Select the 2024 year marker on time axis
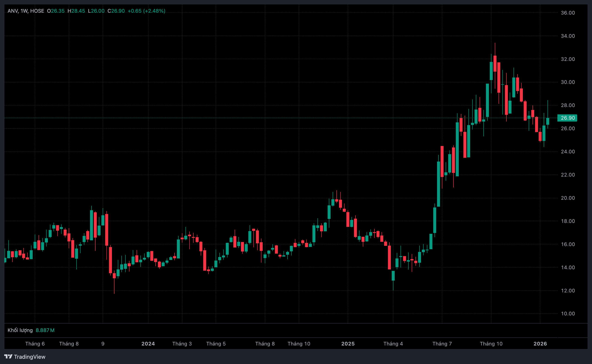 pos(148,343)
